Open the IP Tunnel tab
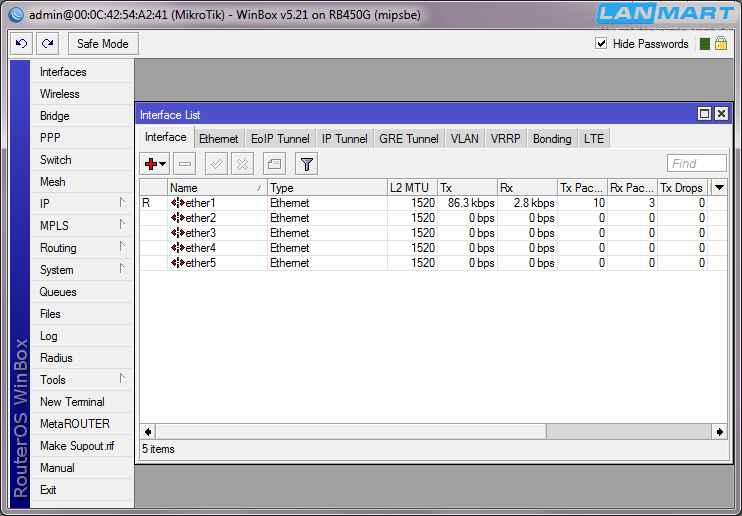 344,139
